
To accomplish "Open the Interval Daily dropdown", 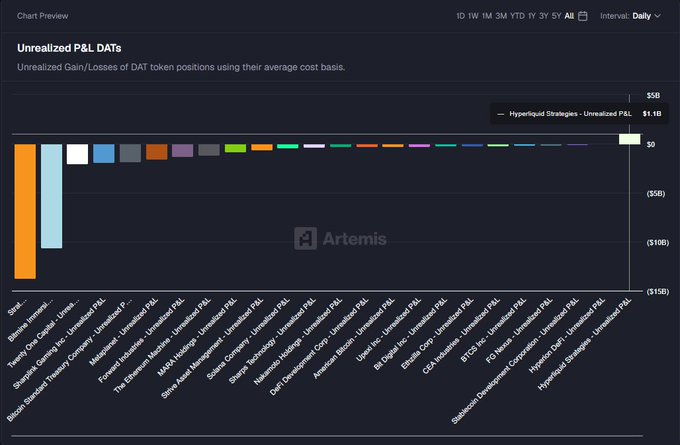I will 631,16.
